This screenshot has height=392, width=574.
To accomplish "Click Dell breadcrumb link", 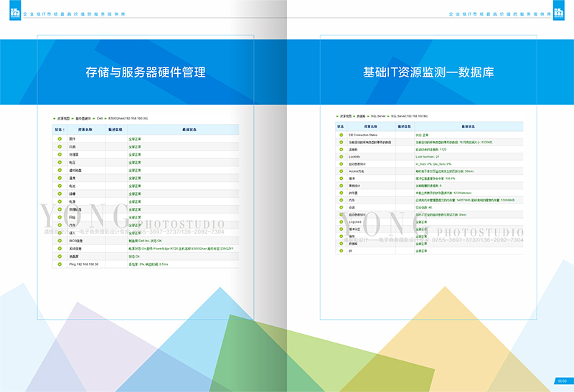I will 100,118.
